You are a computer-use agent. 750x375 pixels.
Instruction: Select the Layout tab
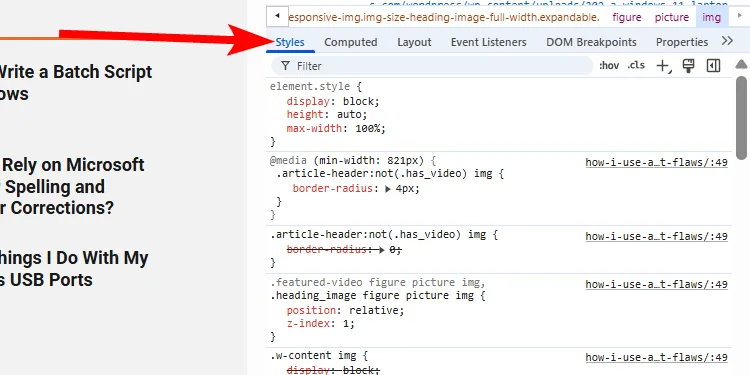414,42
